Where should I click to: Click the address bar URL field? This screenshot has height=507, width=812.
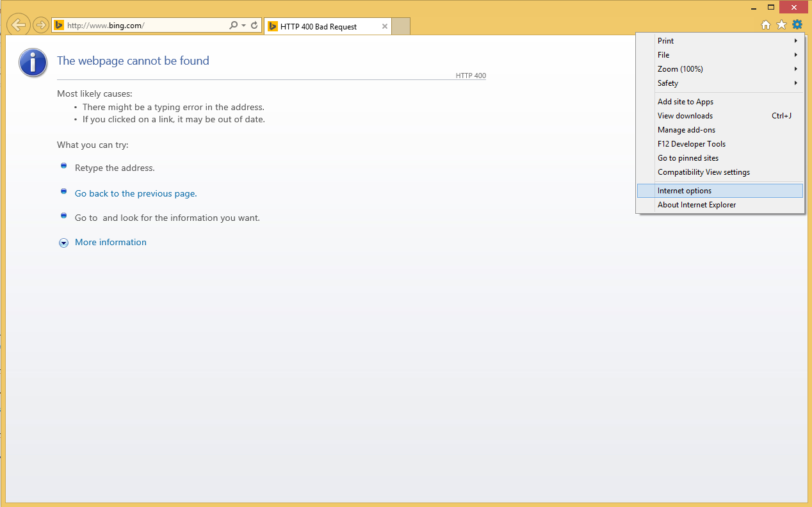click(x=144, y=26)
